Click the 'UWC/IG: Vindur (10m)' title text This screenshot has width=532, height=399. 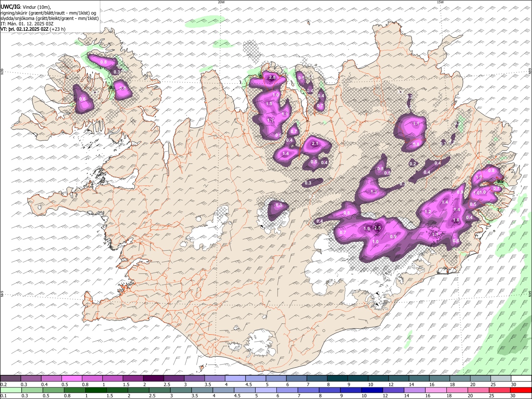click(x=26, y=7)
